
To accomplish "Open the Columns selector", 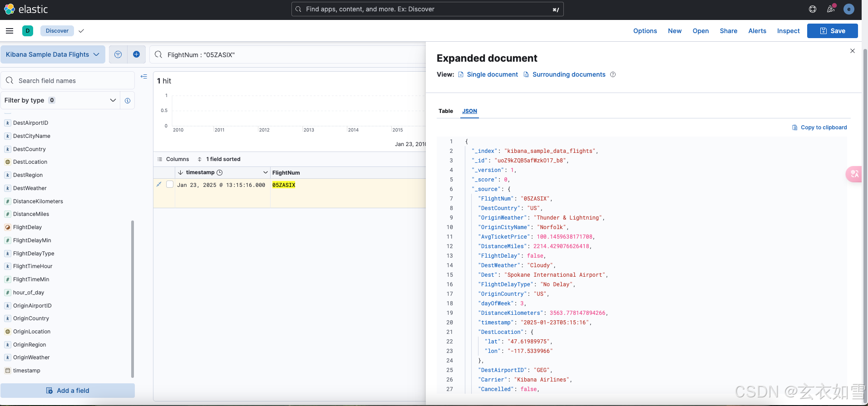I will point(173,159).
